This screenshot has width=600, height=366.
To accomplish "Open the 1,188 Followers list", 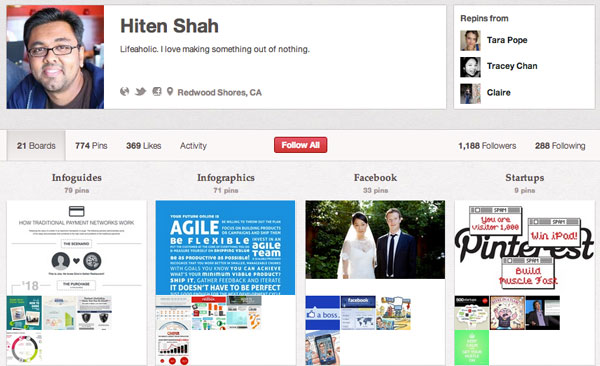I will (487, 145).
